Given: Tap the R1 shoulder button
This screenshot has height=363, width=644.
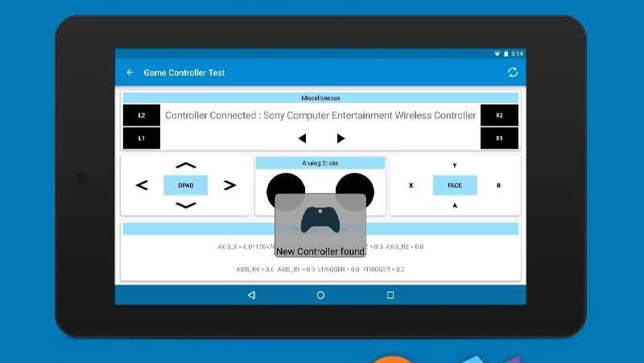Looking at the screenshot, I should (x=499, y=138).
